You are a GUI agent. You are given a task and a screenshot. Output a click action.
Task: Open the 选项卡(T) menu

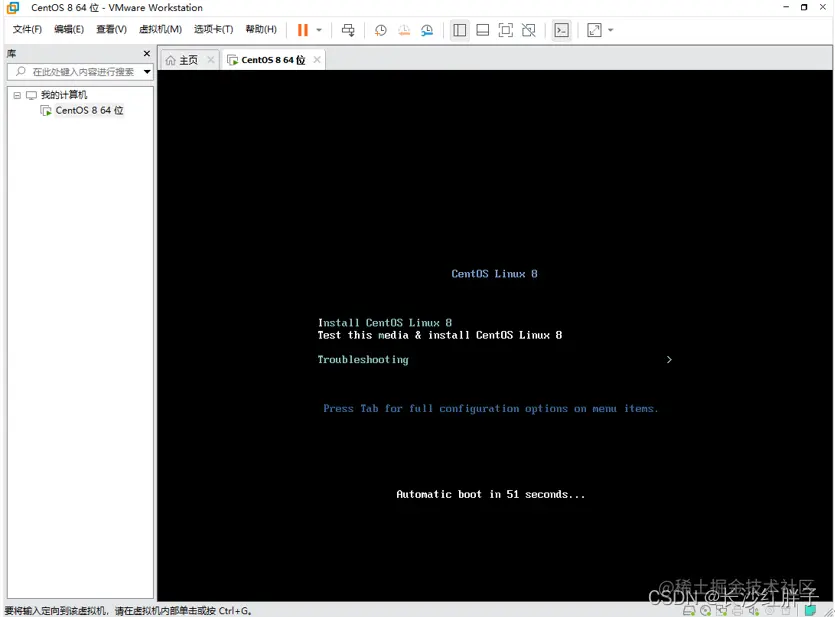click(x=214, y=29)
